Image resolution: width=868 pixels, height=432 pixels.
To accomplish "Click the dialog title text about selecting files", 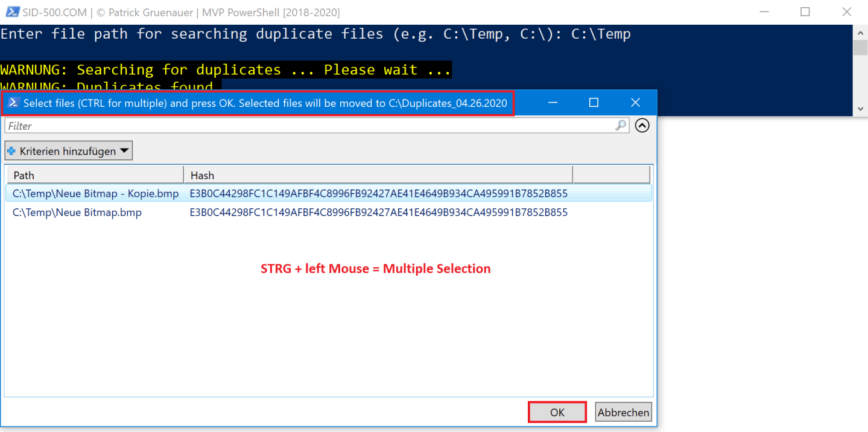I will [265, 103].
